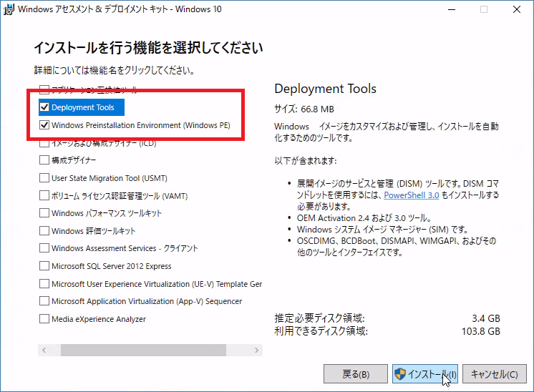Click the installer icon in title bar

9,9
